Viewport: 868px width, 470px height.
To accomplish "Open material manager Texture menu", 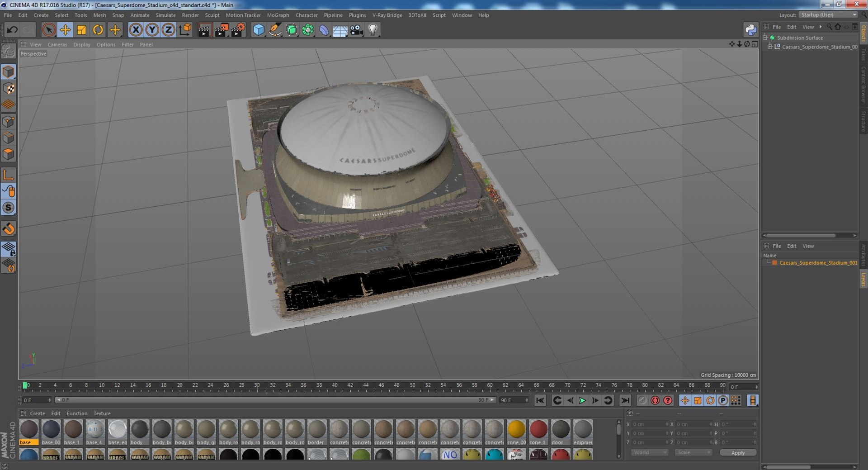I will 102,413.
